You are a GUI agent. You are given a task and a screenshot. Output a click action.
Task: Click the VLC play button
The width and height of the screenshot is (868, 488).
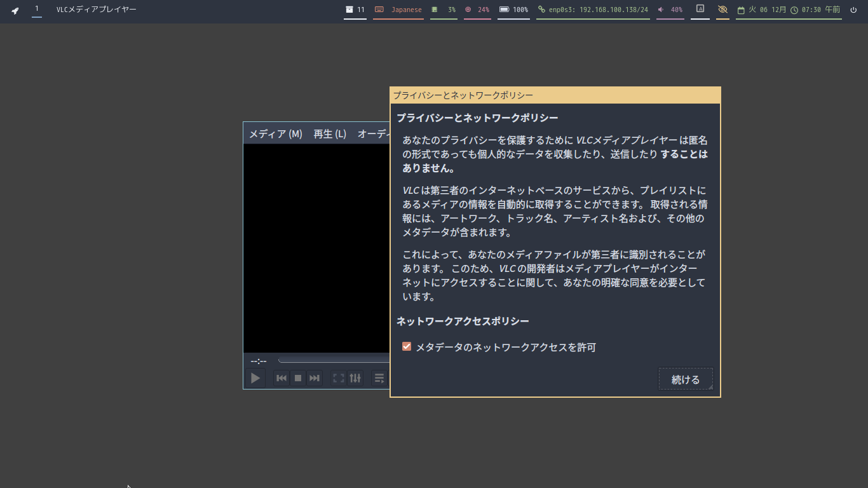(x=255, y=378)
